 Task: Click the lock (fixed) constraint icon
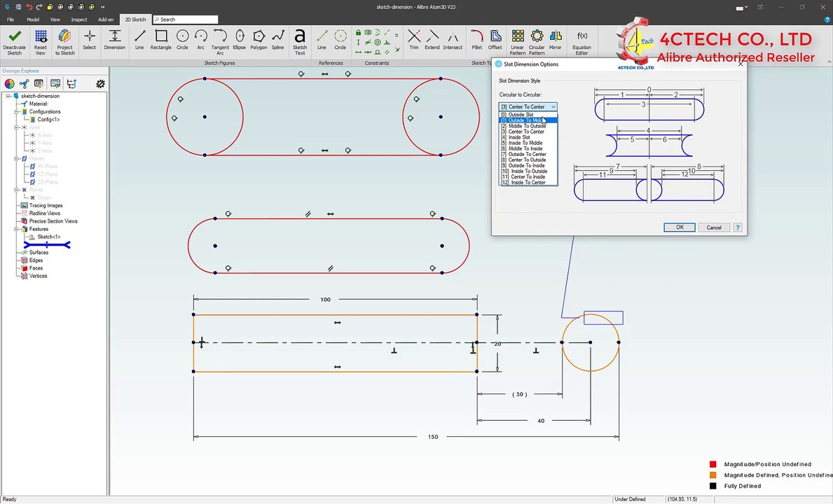[x=359, y=33]
